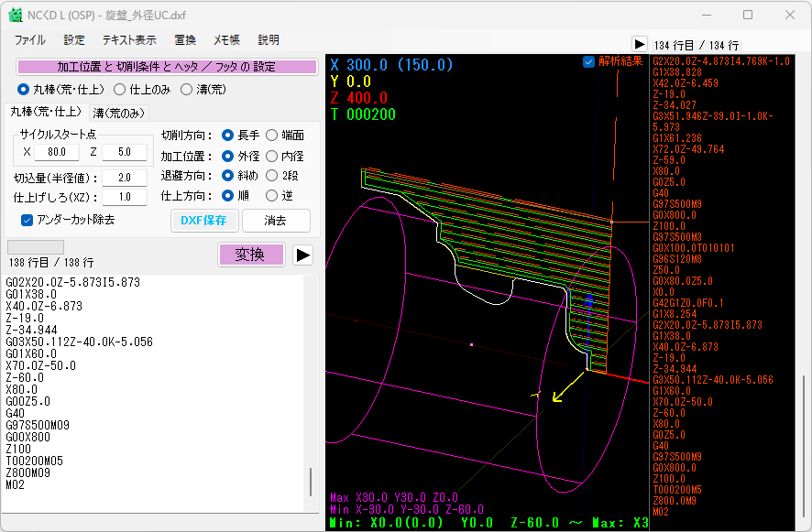Click the play arrow above the result list
The image size is (812, 532).
tap(639, 44)
